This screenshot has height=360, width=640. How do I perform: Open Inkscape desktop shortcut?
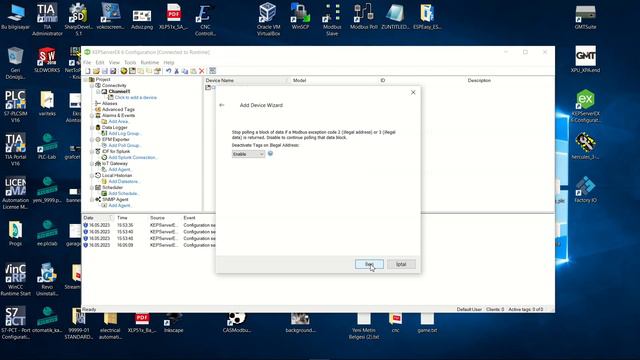[173, 322]
